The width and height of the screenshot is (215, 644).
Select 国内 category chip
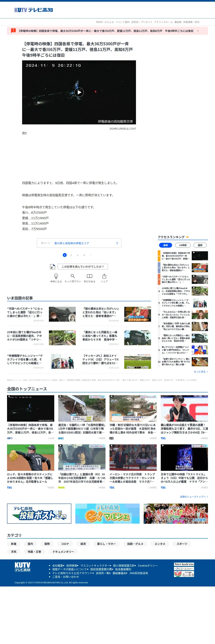[30, 544]
